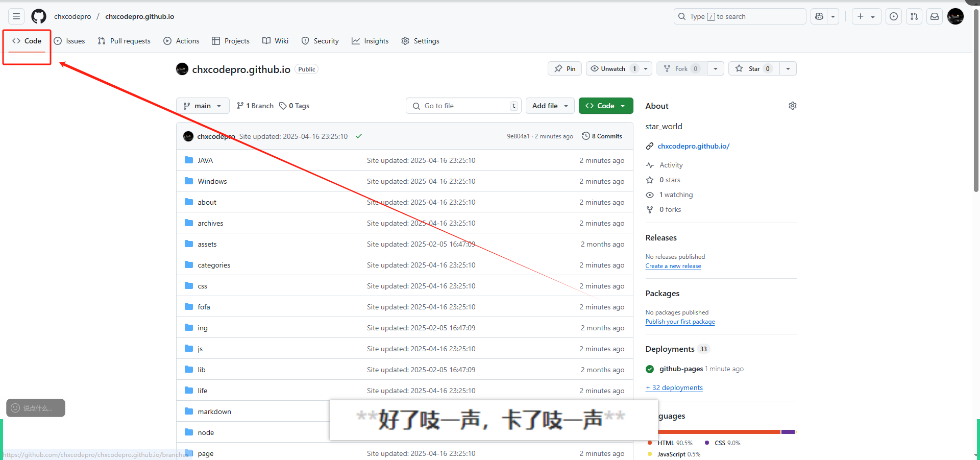This screenshot has width=980, height=460.
Task: Open the Windows folder
Action: (x=212, y=181)
